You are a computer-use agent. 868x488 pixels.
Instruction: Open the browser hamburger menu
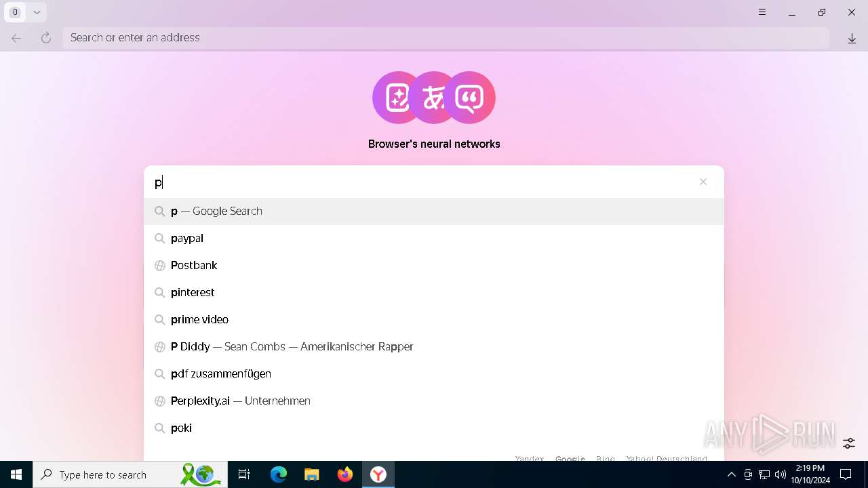762,12
